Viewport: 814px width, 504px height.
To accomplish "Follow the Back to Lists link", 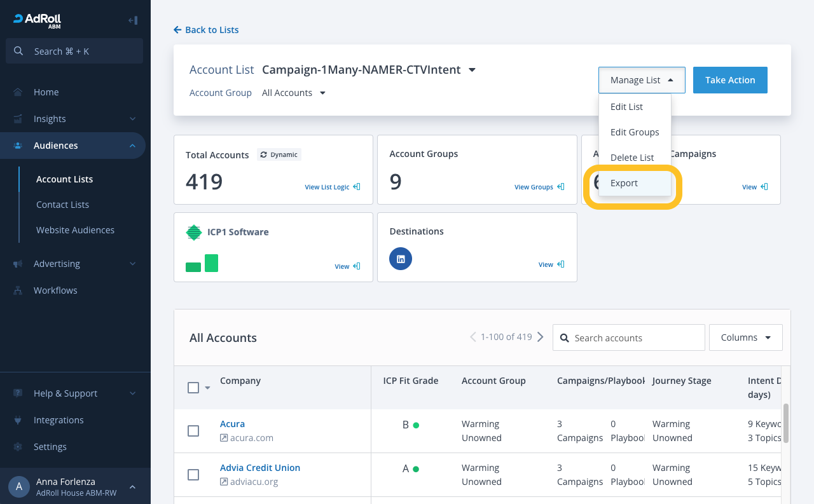I will pos(206,30).
